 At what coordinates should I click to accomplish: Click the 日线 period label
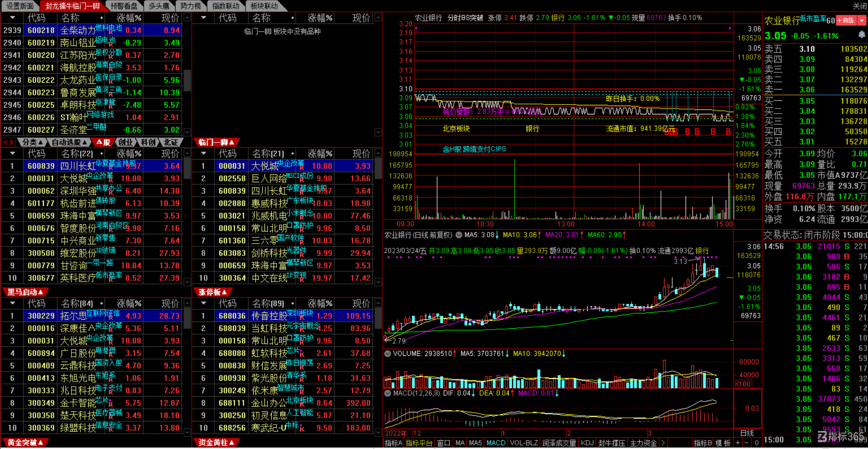tap(747, 433)
